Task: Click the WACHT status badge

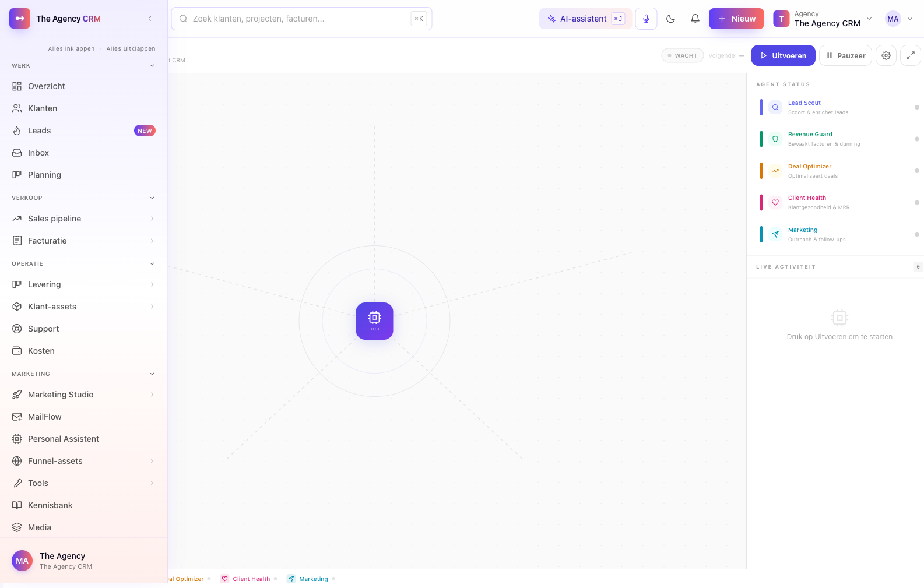Action: tap(683, 55)
